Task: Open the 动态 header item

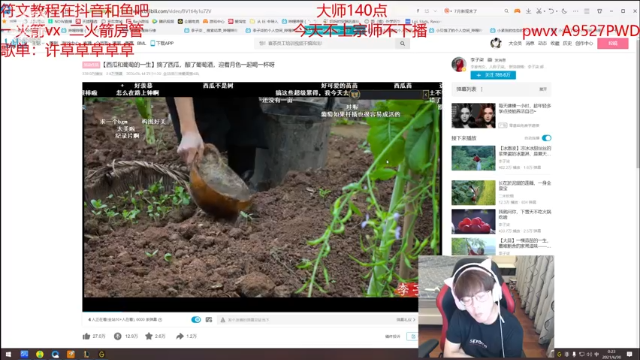Action: coord(542,43)
